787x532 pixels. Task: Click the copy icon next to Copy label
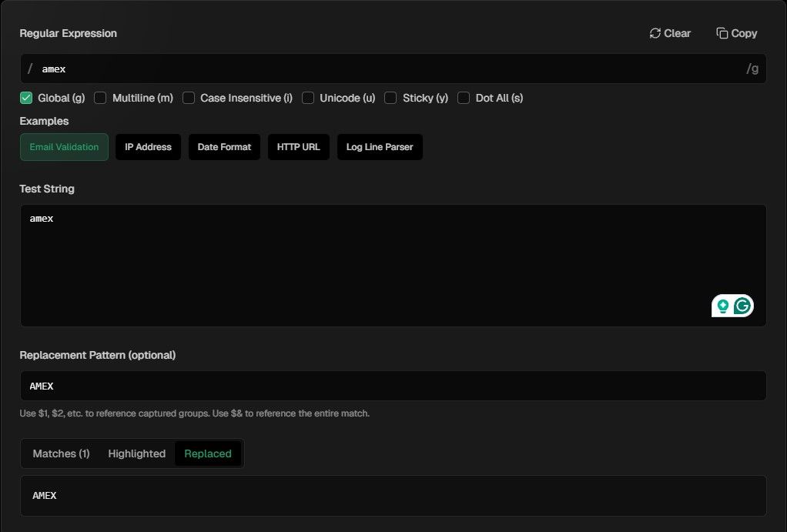[722, 33]
